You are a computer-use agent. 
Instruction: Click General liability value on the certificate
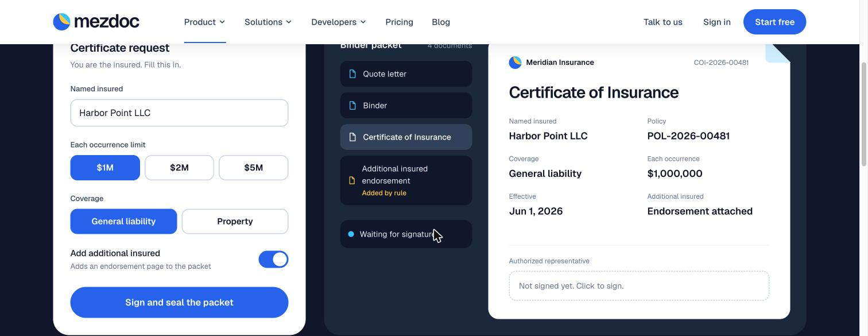pyautogui.click(x=545, y=173)
